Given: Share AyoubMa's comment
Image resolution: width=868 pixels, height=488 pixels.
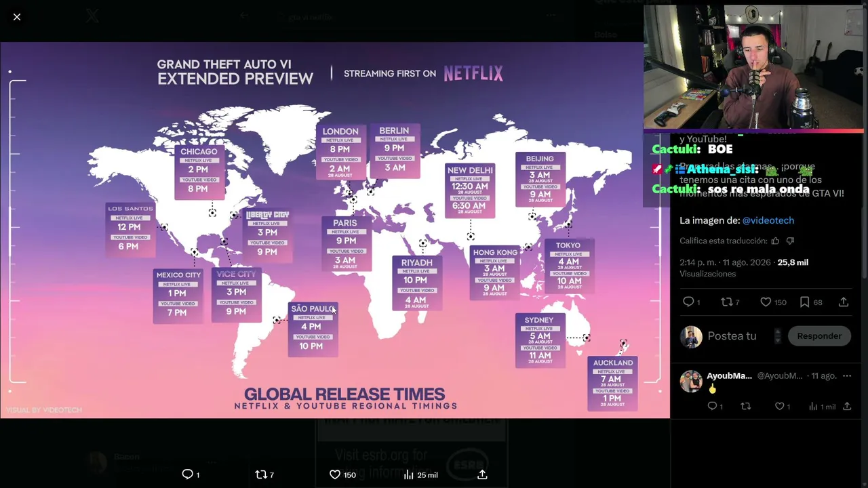Looking at the screenshot, I should 847,406.
